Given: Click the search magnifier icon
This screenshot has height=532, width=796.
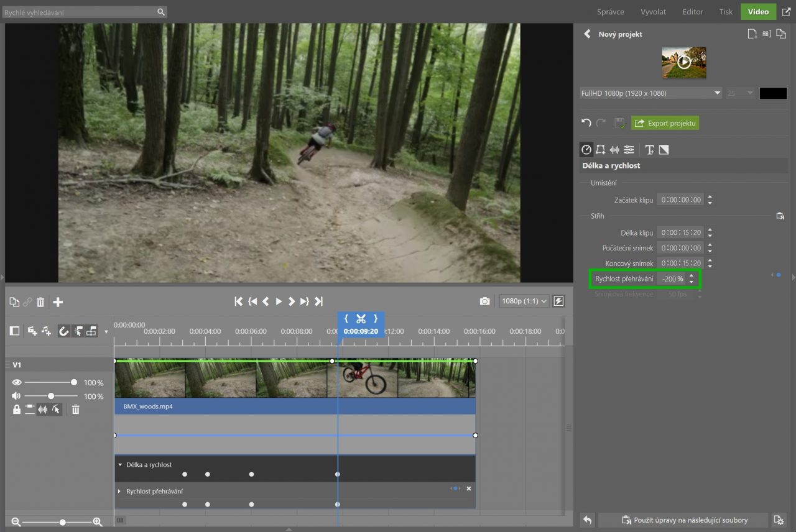Looking at the screenshot, I should pos(161,12).
